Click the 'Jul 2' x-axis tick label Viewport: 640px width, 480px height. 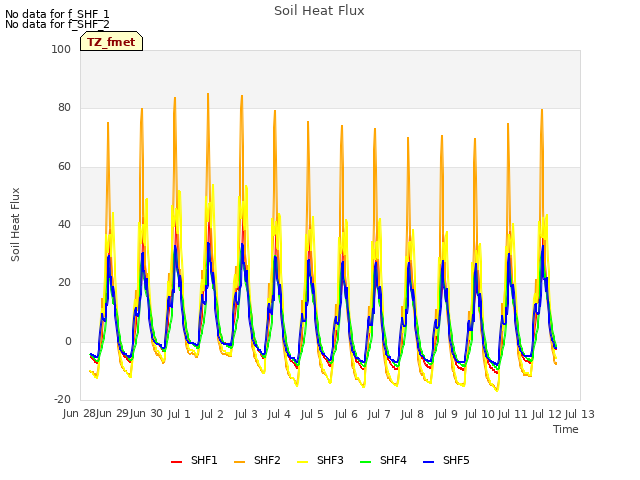pos(212,414)
